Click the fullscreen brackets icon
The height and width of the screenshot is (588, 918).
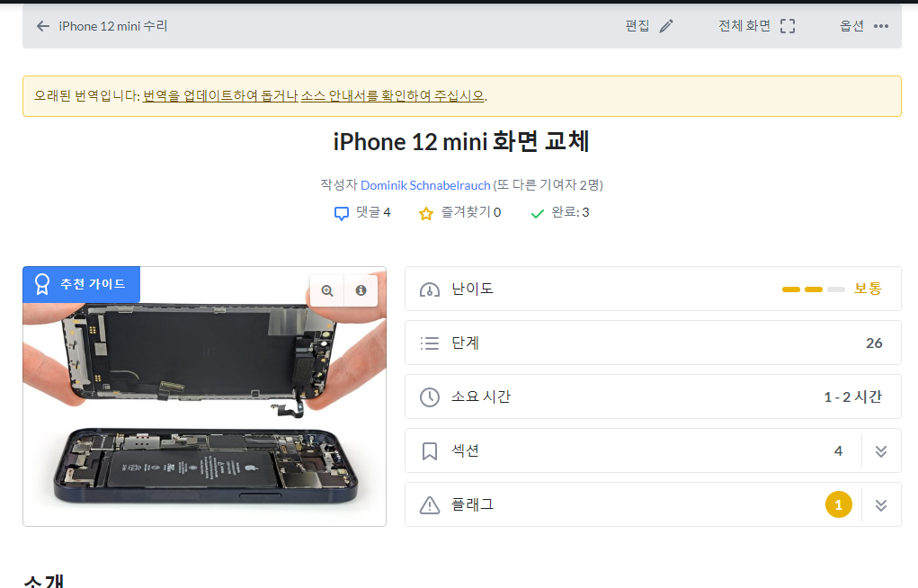point(788,26)
